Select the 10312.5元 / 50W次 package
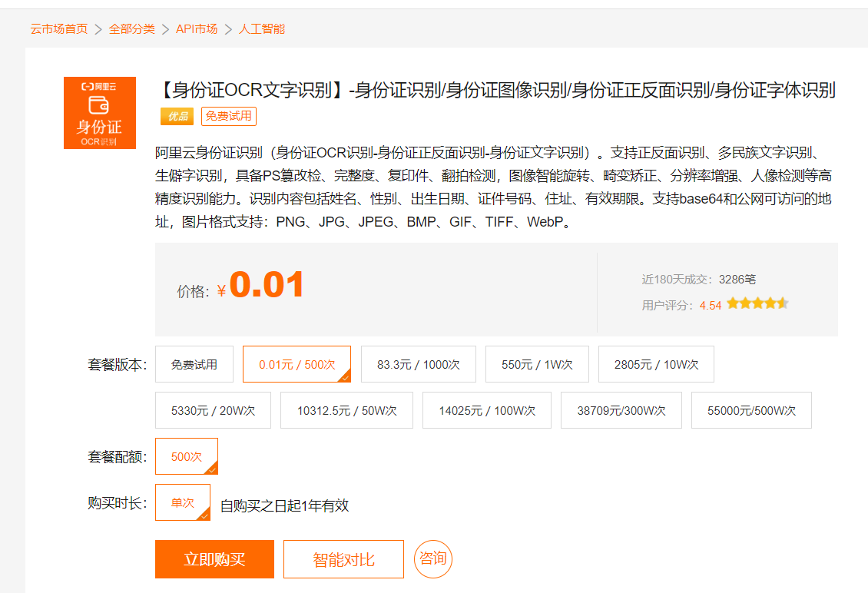This screenshot has width=868, height=593. click(x=346, y=410)
